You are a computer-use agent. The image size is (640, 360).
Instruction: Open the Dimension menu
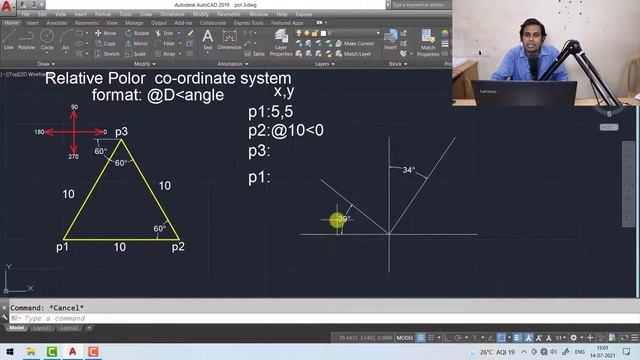[x=172, y=14]
